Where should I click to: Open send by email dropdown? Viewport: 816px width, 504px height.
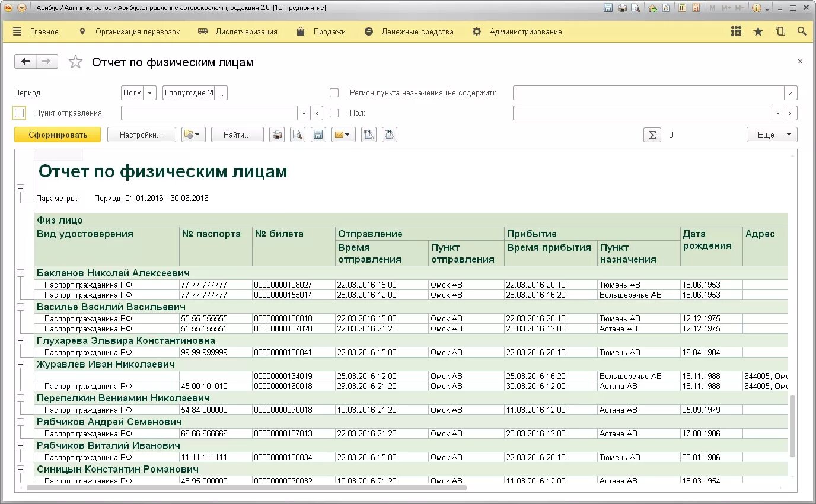[x=343, y=135]
